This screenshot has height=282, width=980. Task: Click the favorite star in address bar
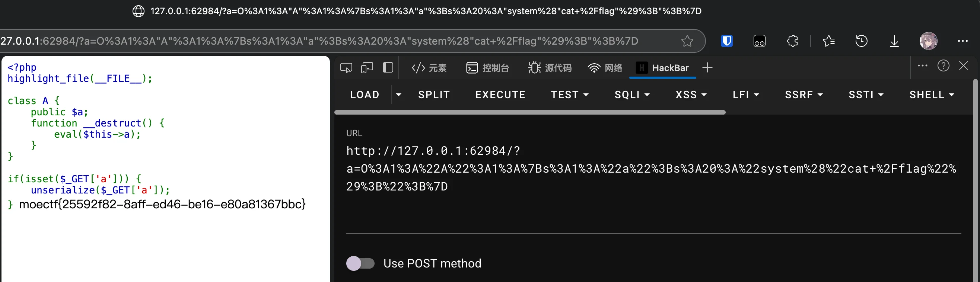[687, 41]
